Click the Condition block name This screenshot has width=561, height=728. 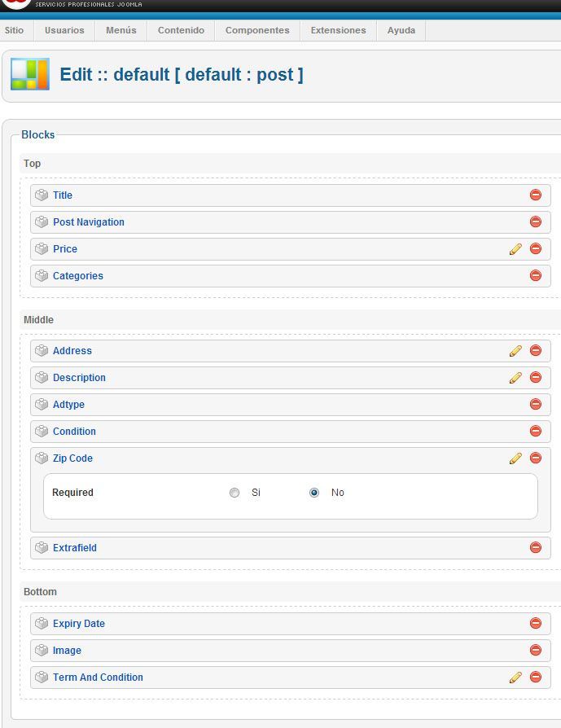[x=74, y=432]
